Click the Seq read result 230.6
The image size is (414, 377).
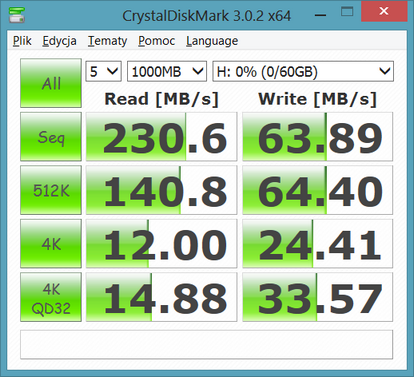click(x=161, y=137)
